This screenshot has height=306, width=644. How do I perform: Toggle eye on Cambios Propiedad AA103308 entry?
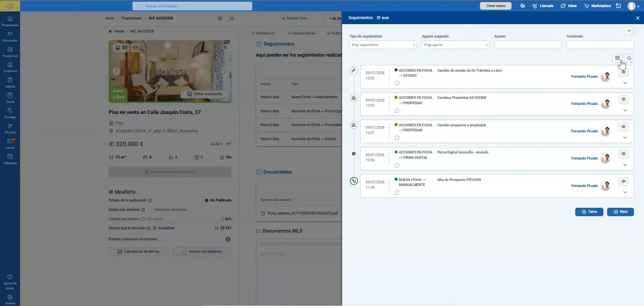point(623,99)
